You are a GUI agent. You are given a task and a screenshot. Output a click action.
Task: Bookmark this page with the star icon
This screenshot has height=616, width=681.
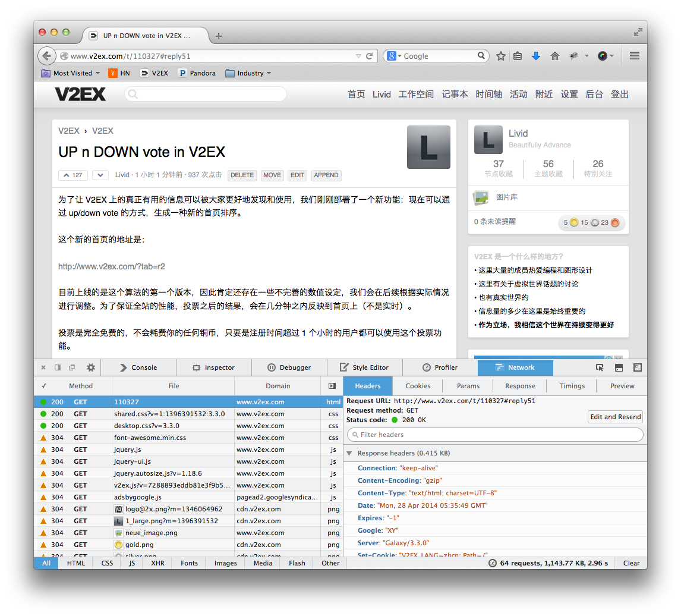[x=501, y=56]
